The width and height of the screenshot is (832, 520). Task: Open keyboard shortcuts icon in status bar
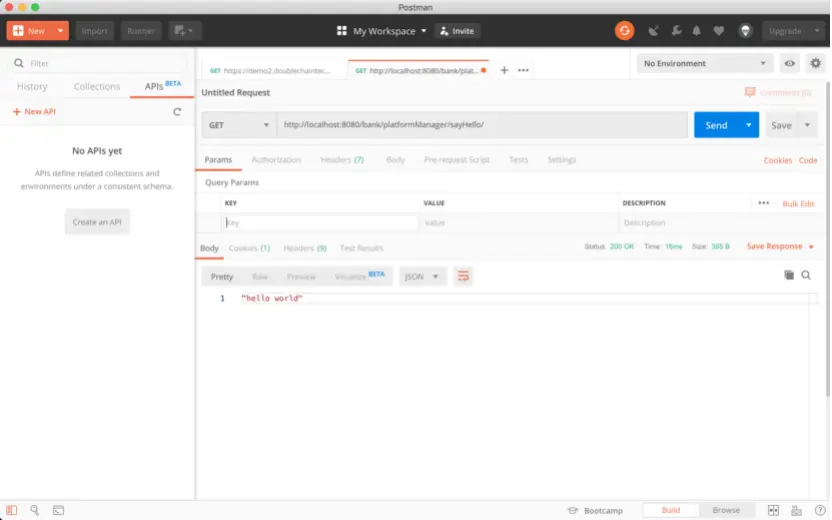(796, 510)
